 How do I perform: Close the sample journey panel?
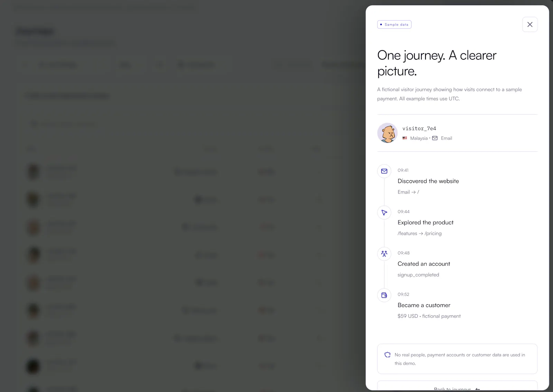(x=529, y=25)
